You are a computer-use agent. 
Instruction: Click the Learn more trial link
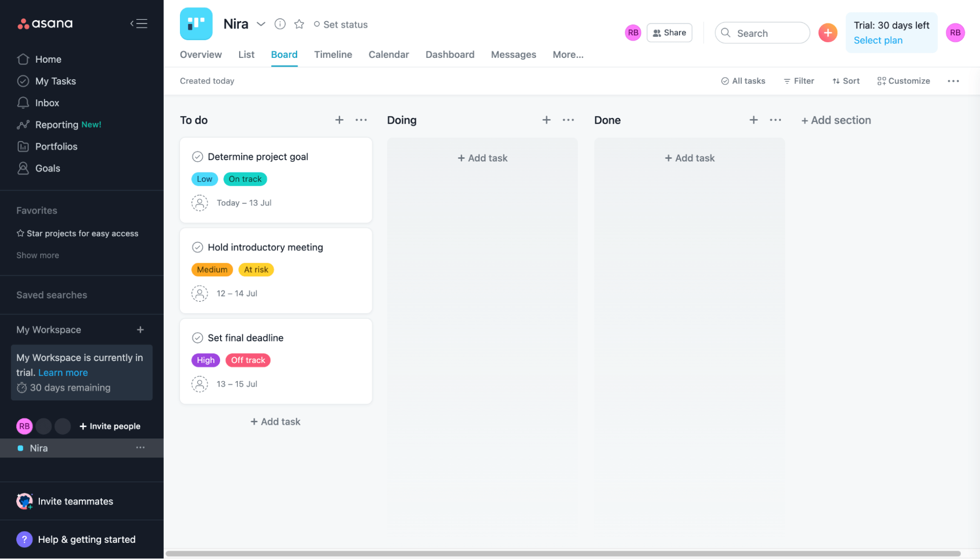pyautogui.click(x=63, y=373)
